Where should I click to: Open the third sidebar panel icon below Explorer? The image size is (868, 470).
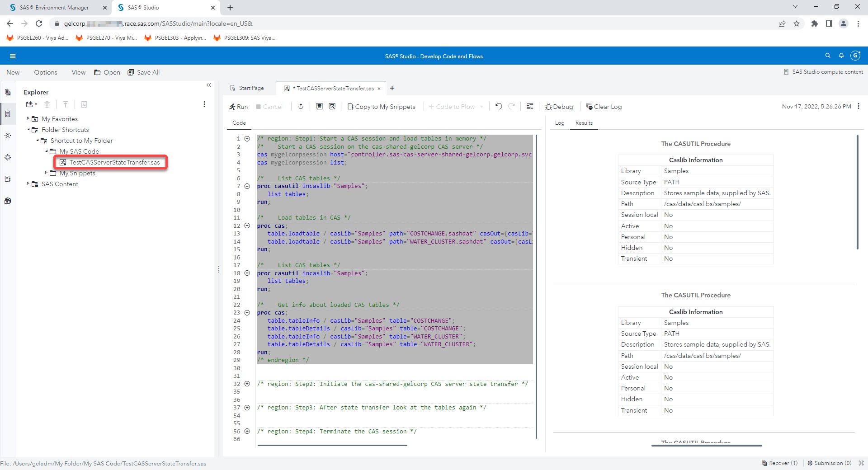pos(8,136)
